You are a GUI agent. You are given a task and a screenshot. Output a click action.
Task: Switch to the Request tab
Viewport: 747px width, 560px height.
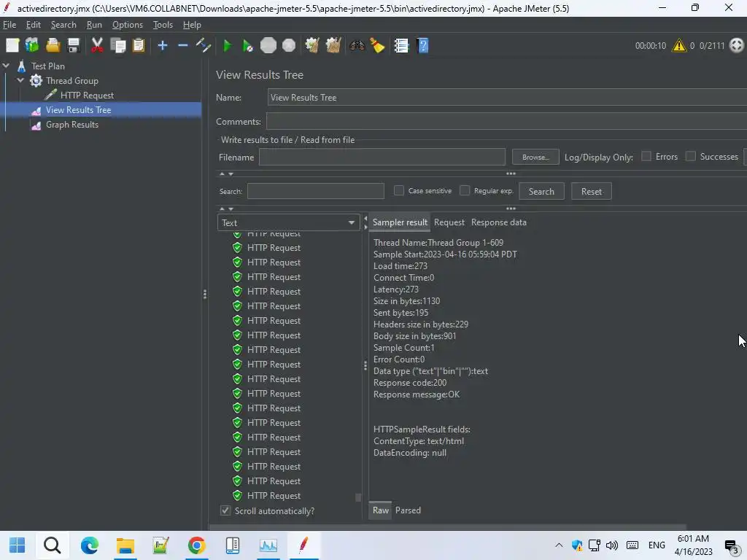pyautogui.click(x=449, y=222)
